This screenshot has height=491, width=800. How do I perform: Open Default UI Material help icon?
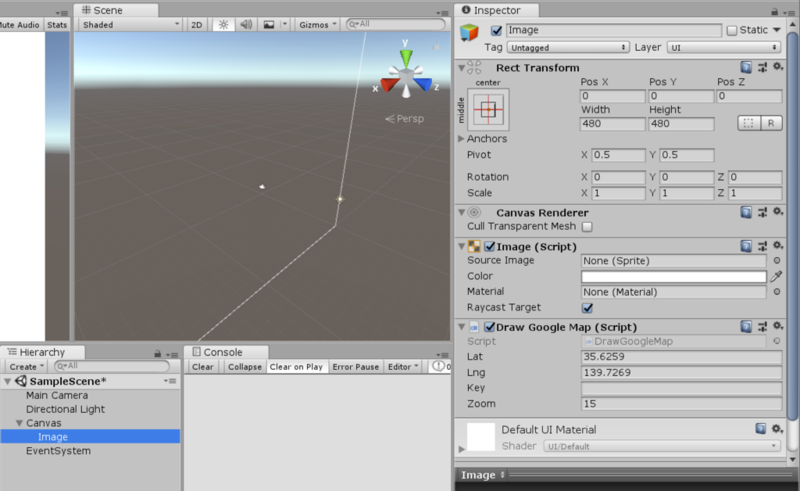click(761, 429)
